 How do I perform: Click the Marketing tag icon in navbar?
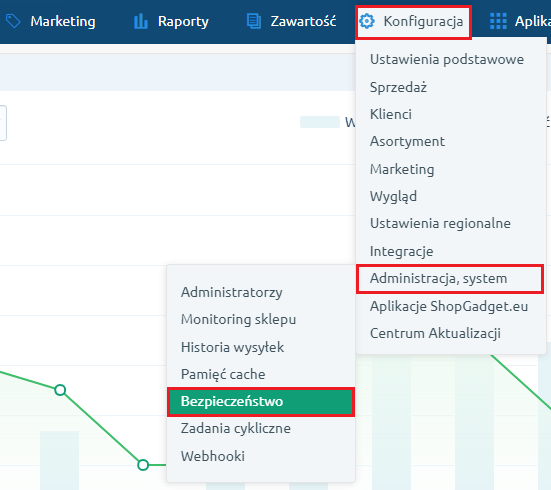pos(13,21)
